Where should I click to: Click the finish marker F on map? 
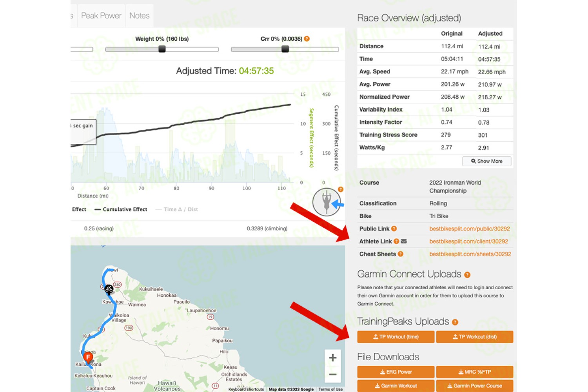click(x=88, y=357)
